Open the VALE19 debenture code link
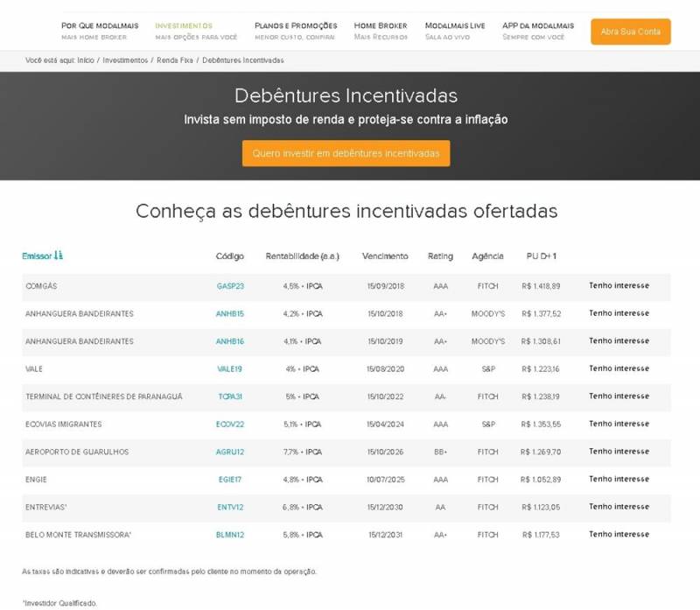 click(229, 368)
